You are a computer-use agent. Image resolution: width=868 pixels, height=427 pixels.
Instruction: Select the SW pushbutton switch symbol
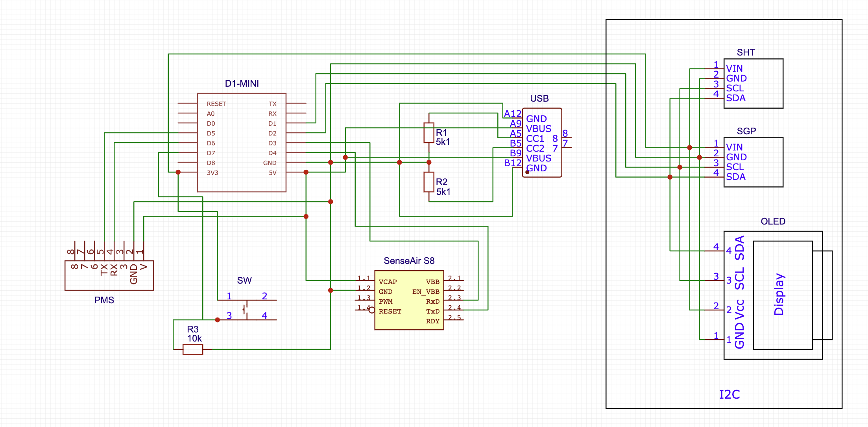click(246, 310)
